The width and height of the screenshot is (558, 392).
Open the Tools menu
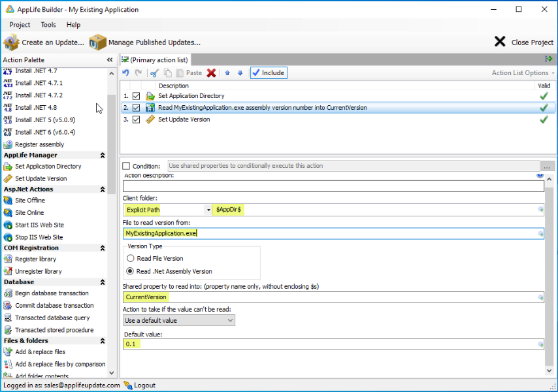pyautogui.click(x=48, y=25)
